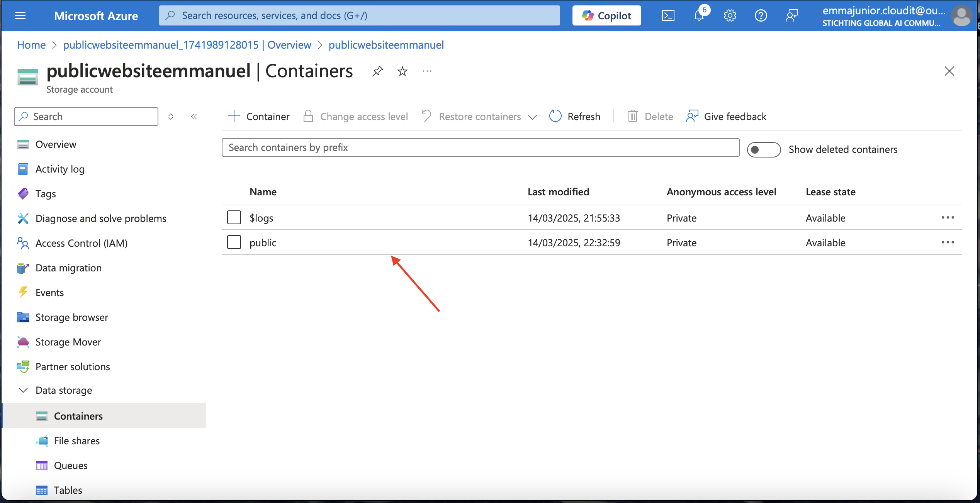Viewport: 980px width, 503px height.
Task: Open the notifications bell
Action: 699,15
